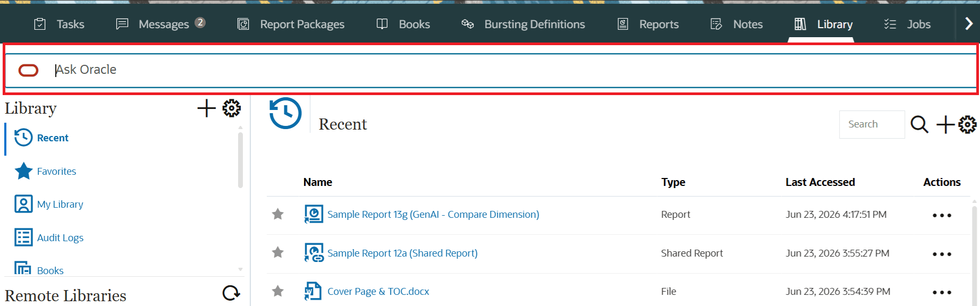This screenshot has width=980, height=306.
Task: Click the My Library person icon
Action: point(23,204)
